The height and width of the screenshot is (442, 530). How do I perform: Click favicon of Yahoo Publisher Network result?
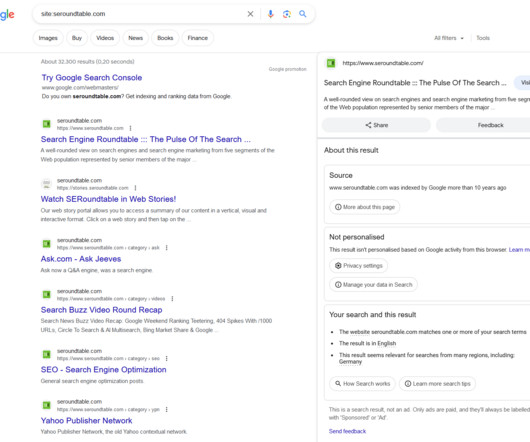coord(47,405)
